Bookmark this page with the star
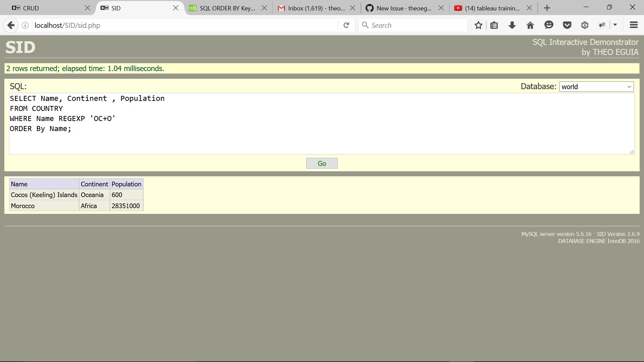 [x=478, y=25]
